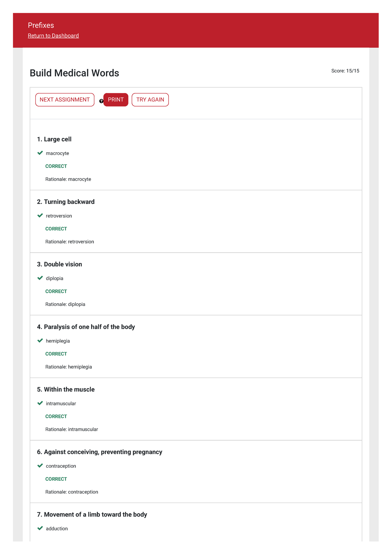Click the Score 15/15 text
The width and height of the screenshot is (392, 555).
point(345,71)
